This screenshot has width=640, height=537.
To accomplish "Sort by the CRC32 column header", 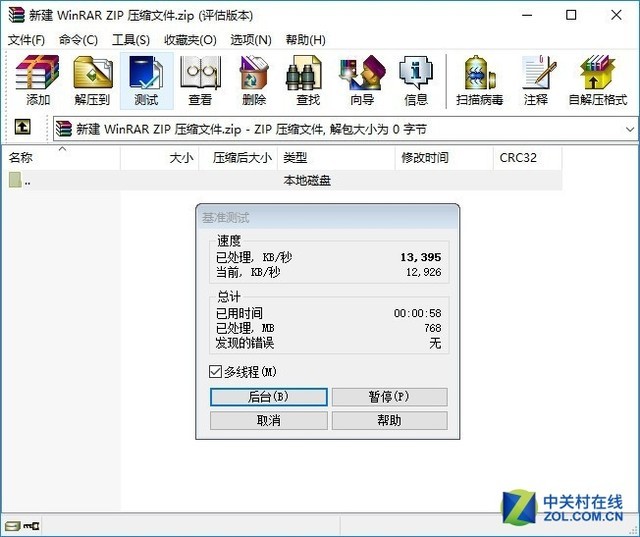I will [528, 158].
